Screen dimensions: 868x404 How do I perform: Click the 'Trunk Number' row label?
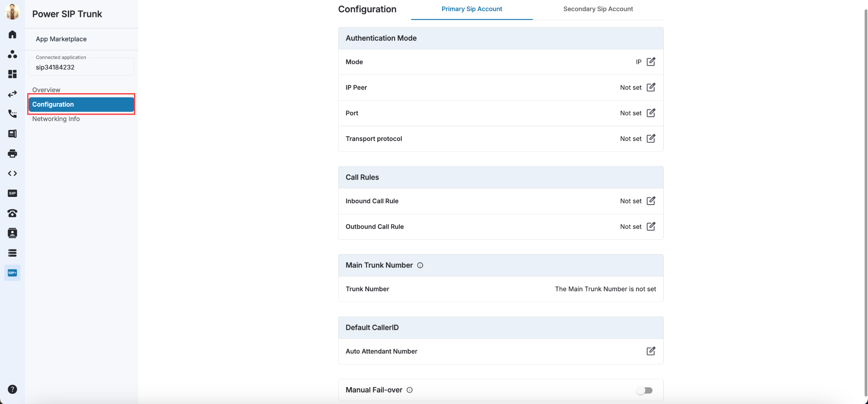pos(367,289)
